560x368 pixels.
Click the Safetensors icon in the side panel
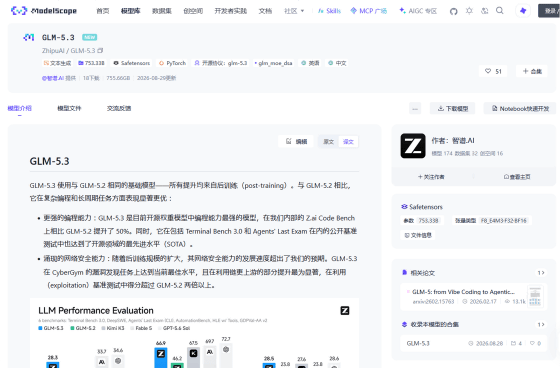404,207
